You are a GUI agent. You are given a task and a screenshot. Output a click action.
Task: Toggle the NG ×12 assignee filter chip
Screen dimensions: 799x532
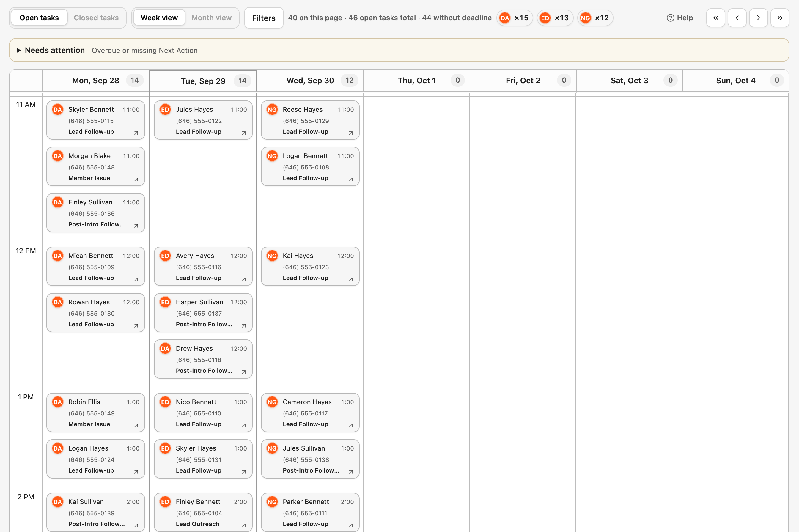click(595, 18)
